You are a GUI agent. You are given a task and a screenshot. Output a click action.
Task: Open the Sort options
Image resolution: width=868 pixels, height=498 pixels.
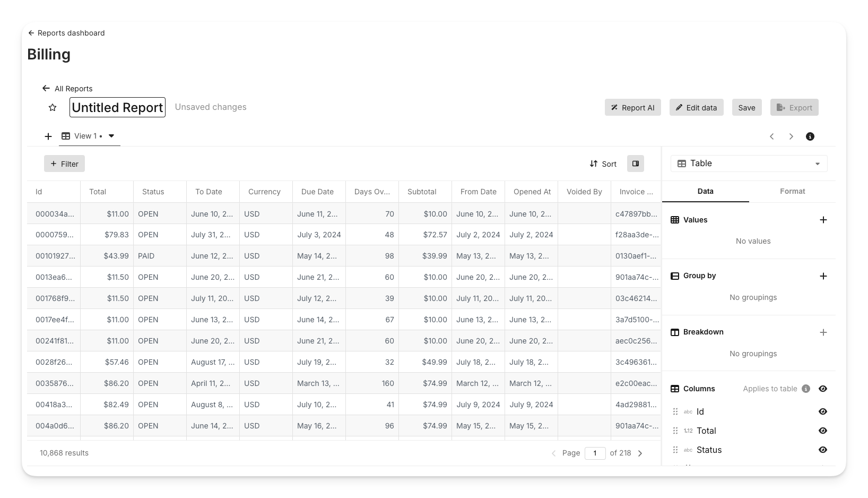click(603, 164)
